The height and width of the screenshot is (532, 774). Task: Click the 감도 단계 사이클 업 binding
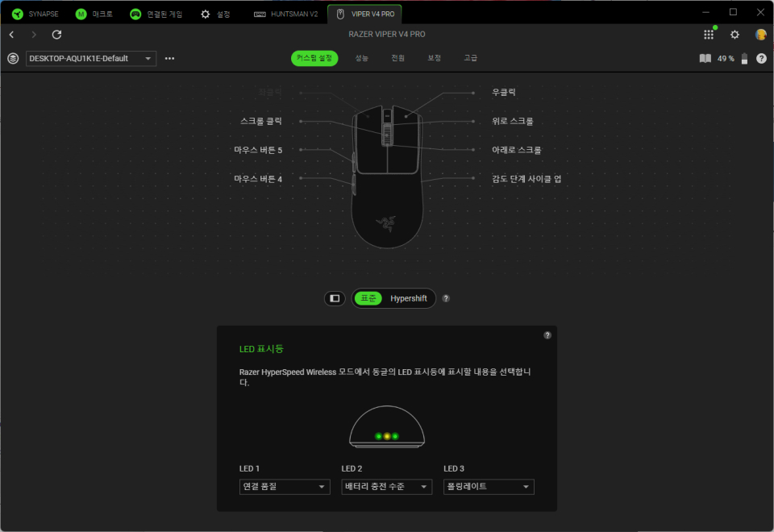526,178
